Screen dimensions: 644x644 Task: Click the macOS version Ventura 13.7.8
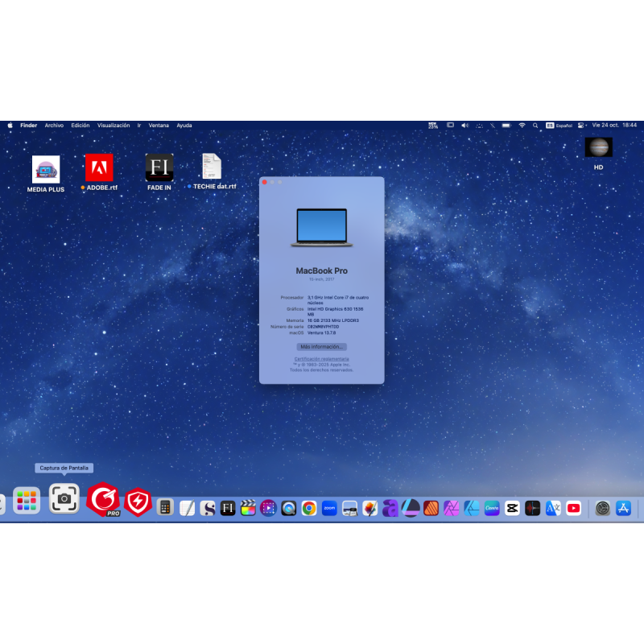click(x=321, y=333)
